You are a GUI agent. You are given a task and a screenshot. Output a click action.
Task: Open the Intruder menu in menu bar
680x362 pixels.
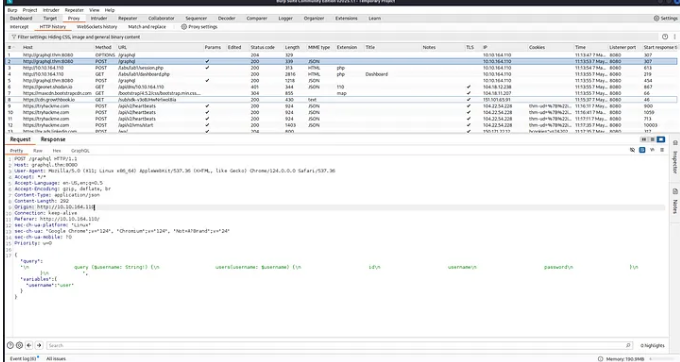[51, 10]
